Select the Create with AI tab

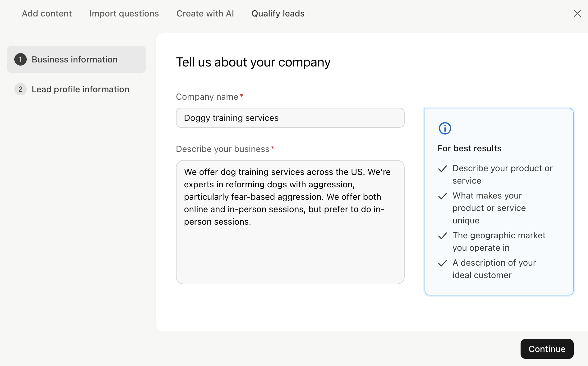point(205,13)
